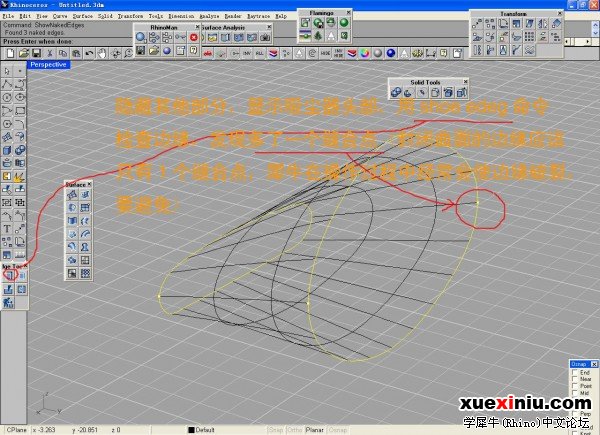The image size is (600, 435).
Task: Toggle Snap in the status bar
Action: [276, 430]
